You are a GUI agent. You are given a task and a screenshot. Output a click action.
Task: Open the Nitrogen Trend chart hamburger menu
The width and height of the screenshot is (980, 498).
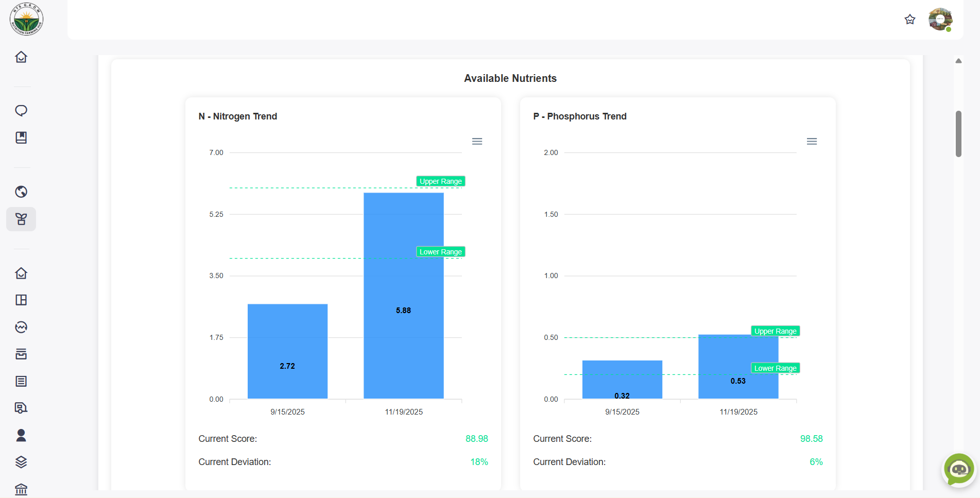coord(477,141)
